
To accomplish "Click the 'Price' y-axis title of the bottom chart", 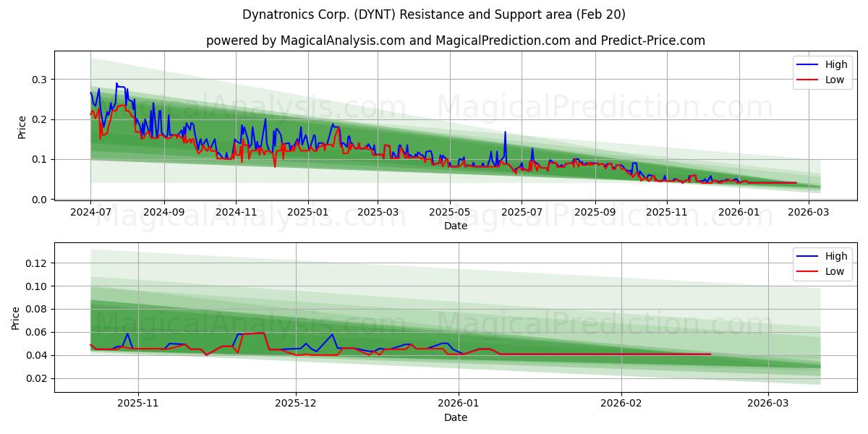I will pos(16,318).
